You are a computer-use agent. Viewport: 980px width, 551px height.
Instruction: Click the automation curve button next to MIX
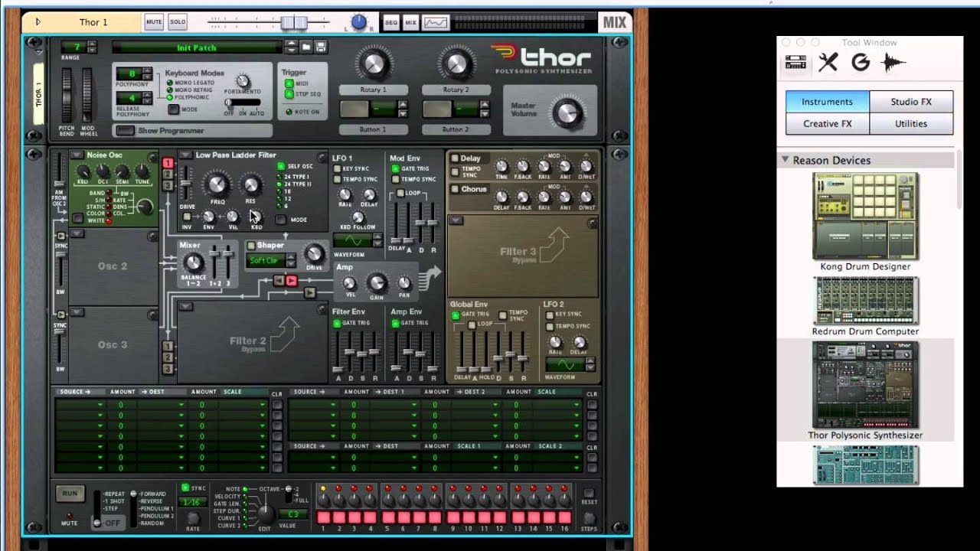coord(436,22)
